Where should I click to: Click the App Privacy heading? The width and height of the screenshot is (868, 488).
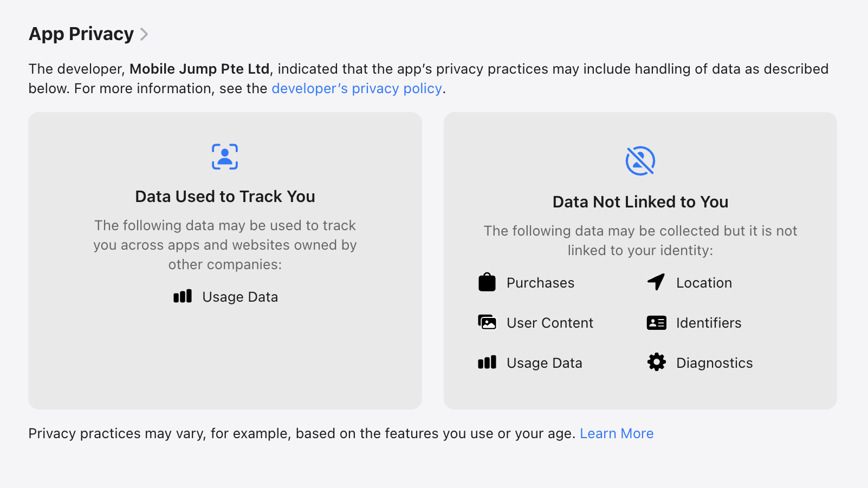tap(81, 34)
